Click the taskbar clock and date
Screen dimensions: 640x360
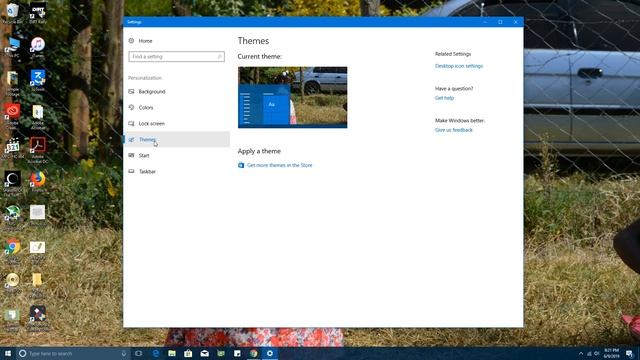click(x=611, y=353)
